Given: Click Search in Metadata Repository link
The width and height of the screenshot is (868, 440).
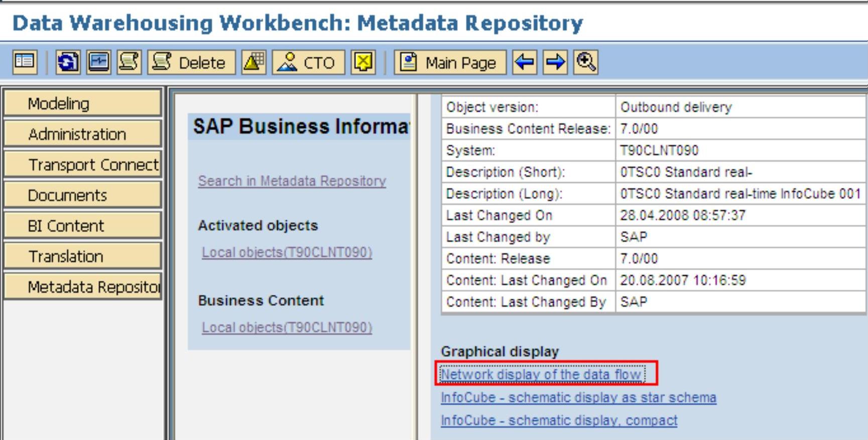Looking at the screenshot, I should 292,181.
